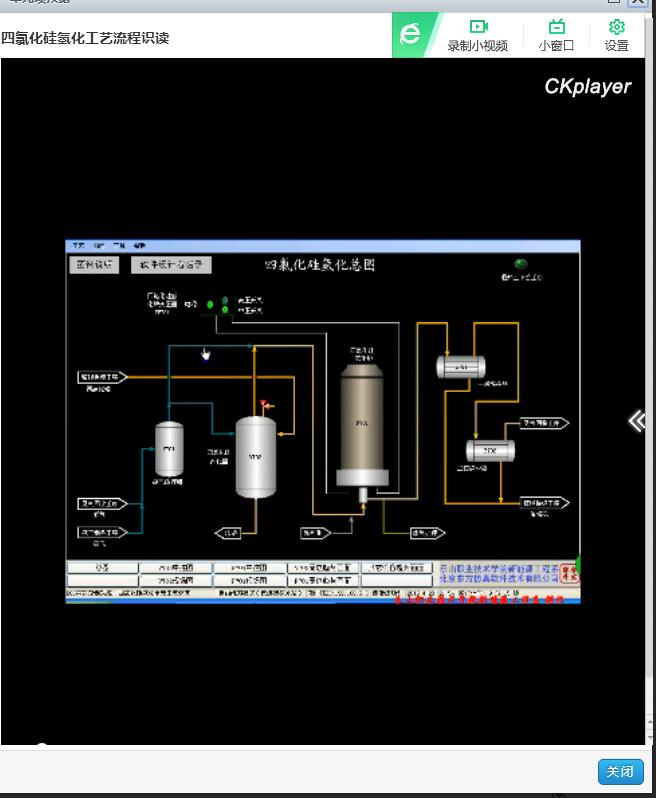Screen dimensions: 656x798
Task: Select the small white tank on the left
Action: point(169,449)
